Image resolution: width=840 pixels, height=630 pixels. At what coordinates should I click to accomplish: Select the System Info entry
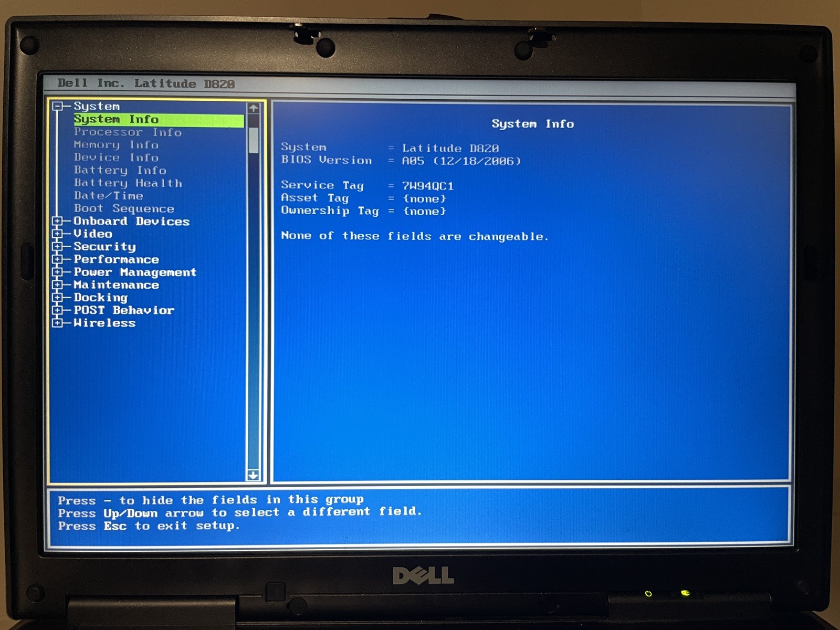(159, 120)
